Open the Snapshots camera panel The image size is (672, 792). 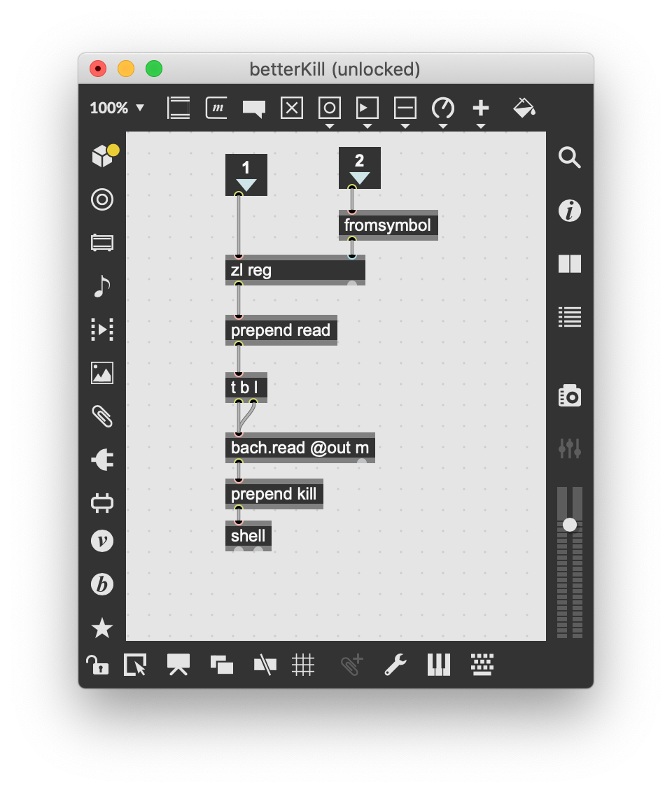[569, 396]
